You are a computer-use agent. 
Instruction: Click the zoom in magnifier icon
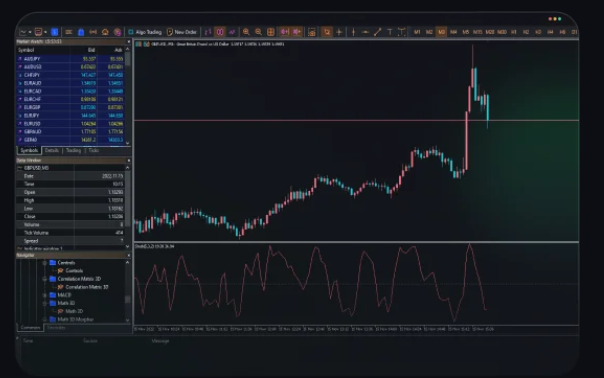coord(246,32)
